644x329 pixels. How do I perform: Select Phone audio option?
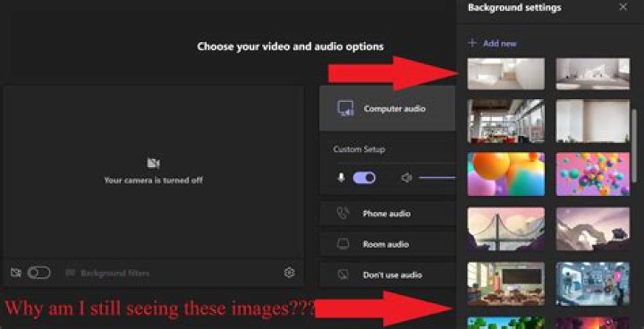(387, 214)
